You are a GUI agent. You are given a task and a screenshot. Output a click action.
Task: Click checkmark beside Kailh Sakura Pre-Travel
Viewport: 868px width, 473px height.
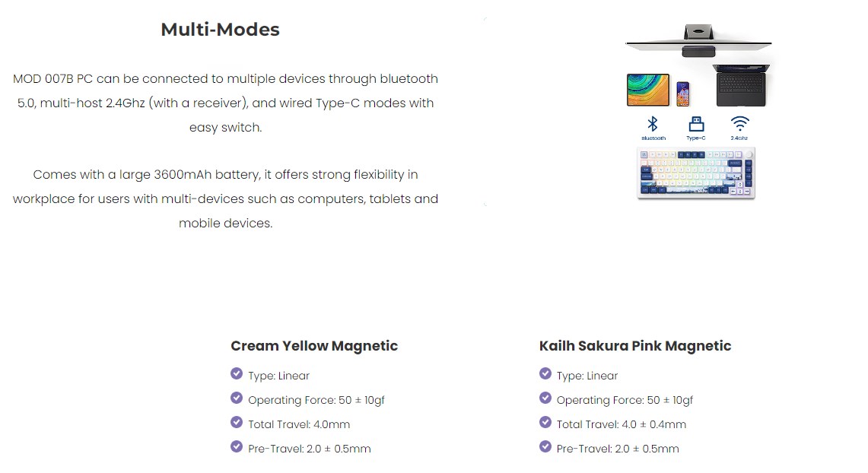(545, 446)
